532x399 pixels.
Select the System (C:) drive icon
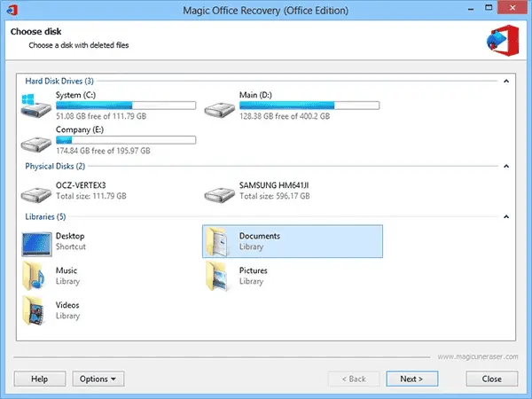[36, 106]
